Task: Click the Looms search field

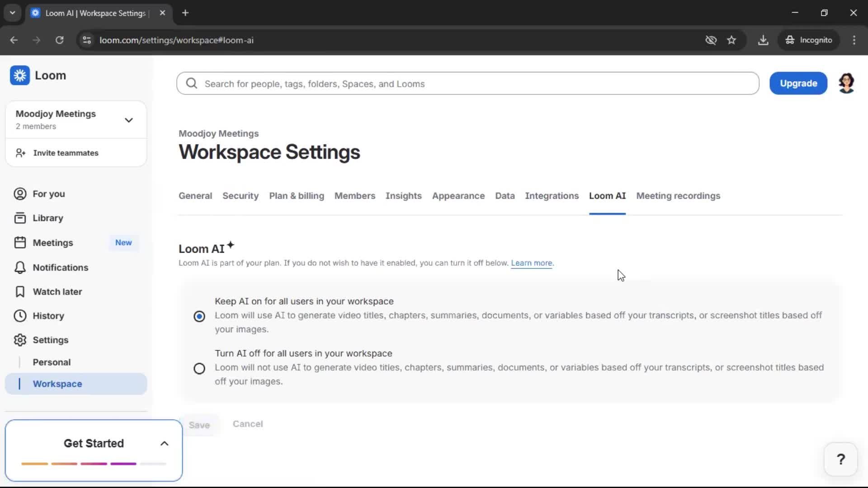Action: 468,84
